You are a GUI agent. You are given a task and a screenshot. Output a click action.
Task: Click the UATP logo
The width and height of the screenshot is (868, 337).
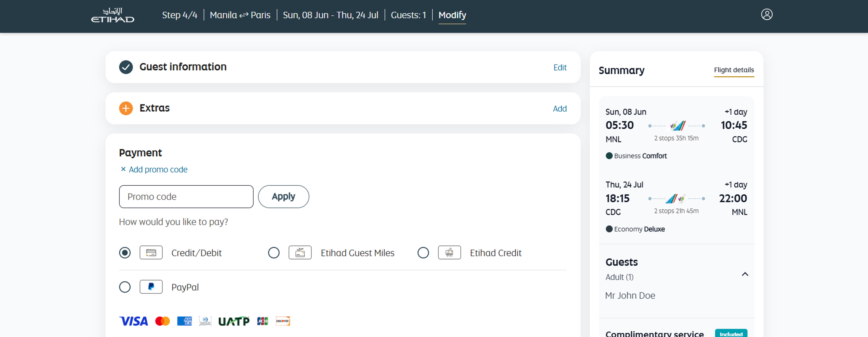(x=234, y=321)
